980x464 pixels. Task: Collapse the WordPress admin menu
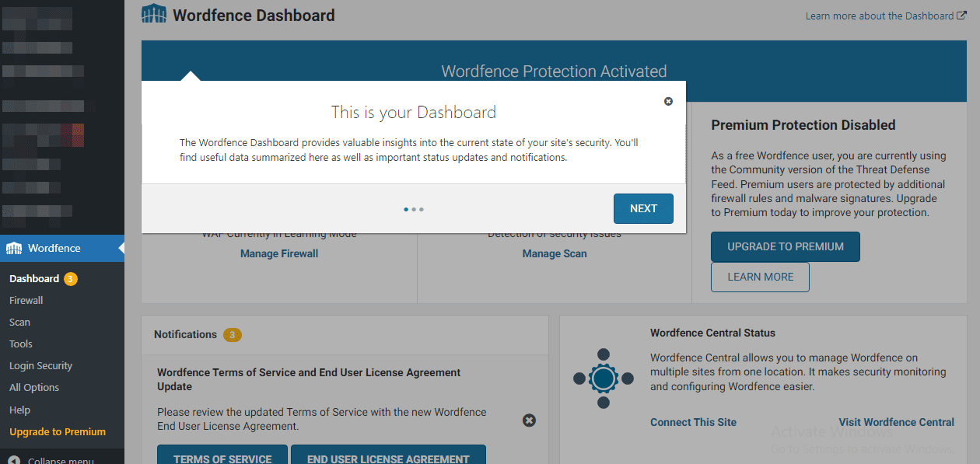coord(51,460)
